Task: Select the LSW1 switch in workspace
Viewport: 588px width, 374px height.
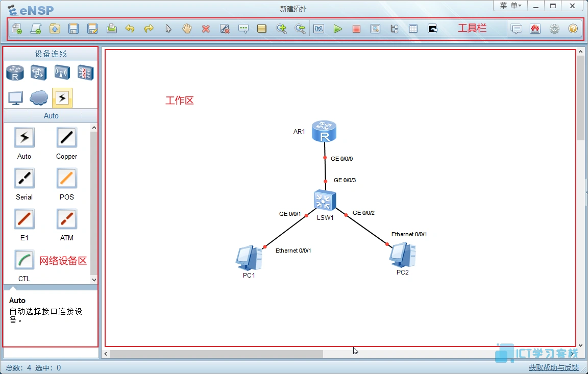Action: (x=325, y=201)
